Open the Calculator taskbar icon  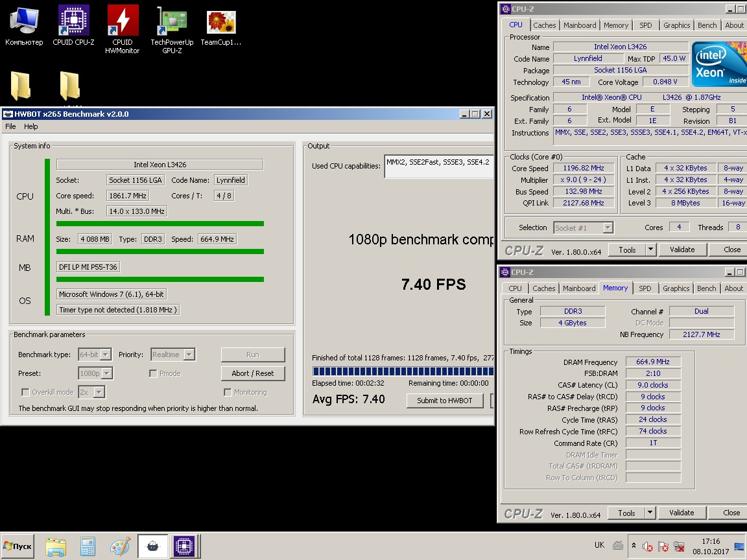(88, 546)
